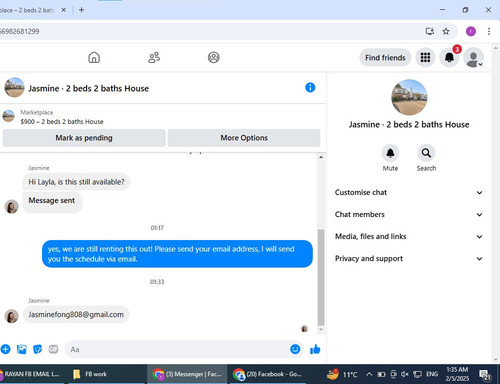Click the blue 'yes, we are still renting' message

click(x=177, y=254)
